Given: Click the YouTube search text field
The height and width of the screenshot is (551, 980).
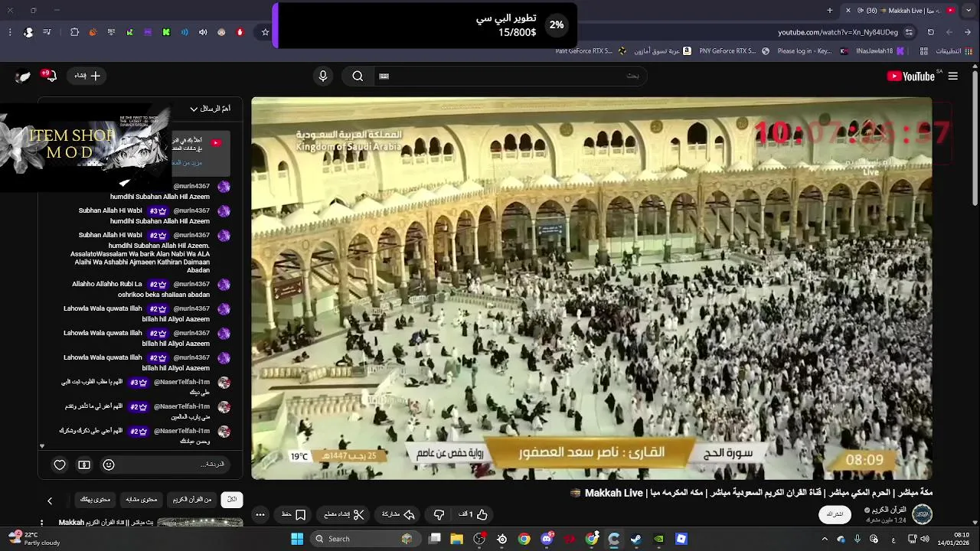Looking at the screenshot, I should 509,76.
